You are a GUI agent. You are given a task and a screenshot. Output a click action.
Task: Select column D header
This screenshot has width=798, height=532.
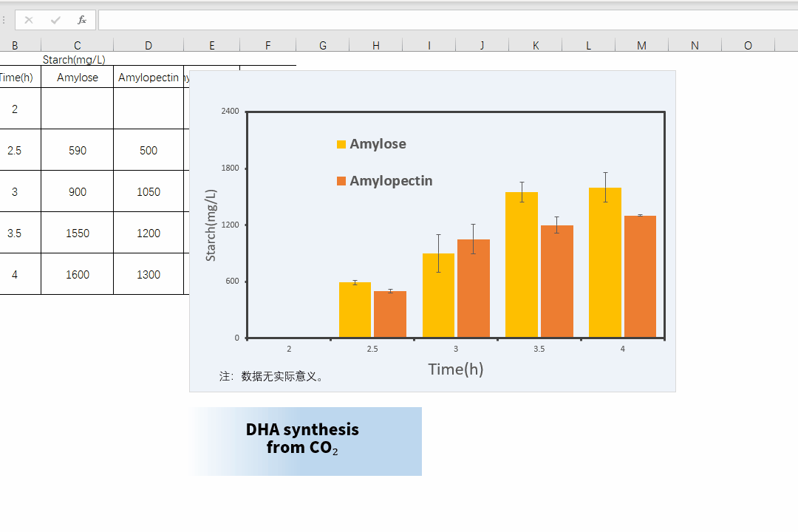148,45
